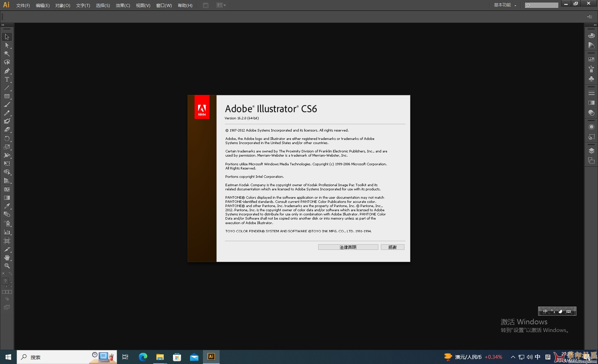This screenshot has width=598, height=364.
Task: Open the Gradient panel in right dock
Action: point(591,103)
